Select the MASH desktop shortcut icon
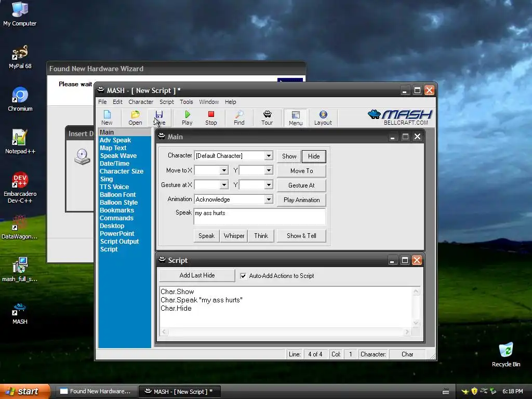532x399 pixels. [x=20, y=314]
